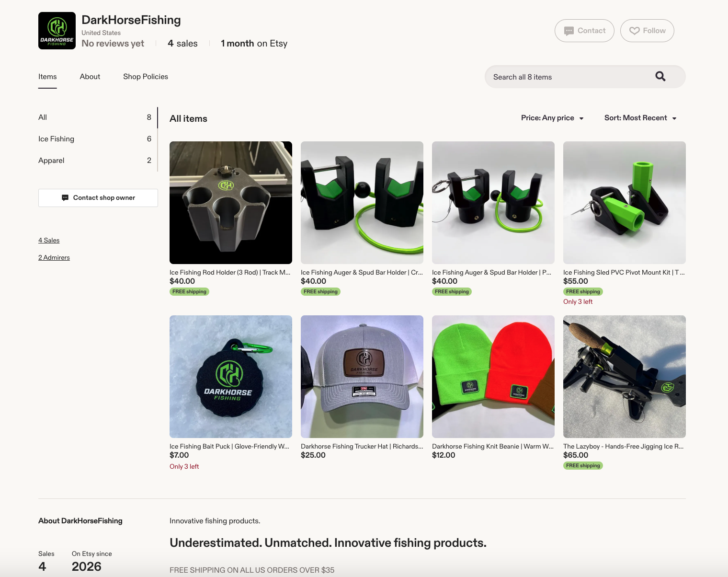728x577 pixels.
Task: Click the FREE shipping badge on Sled Pivot Mount Kit
Action: (x=582, y=291)
